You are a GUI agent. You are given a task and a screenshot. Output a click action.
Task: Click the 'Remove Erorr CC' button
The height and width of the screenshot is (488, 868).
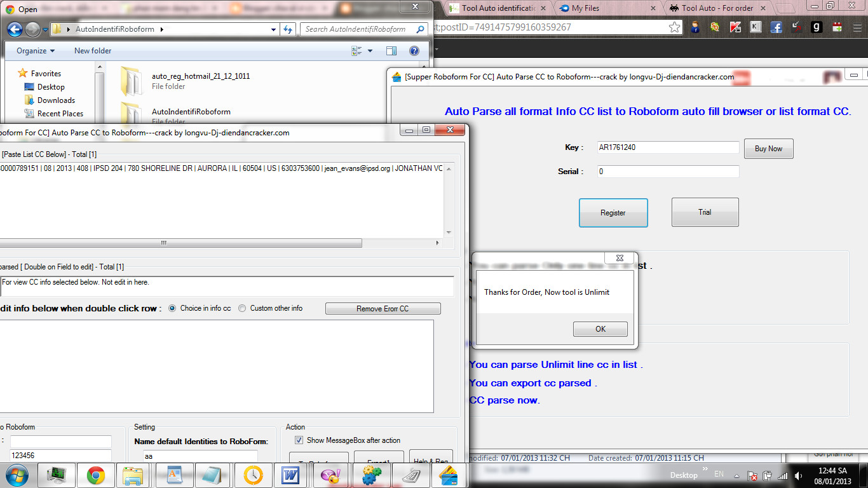tap(383, 309)
